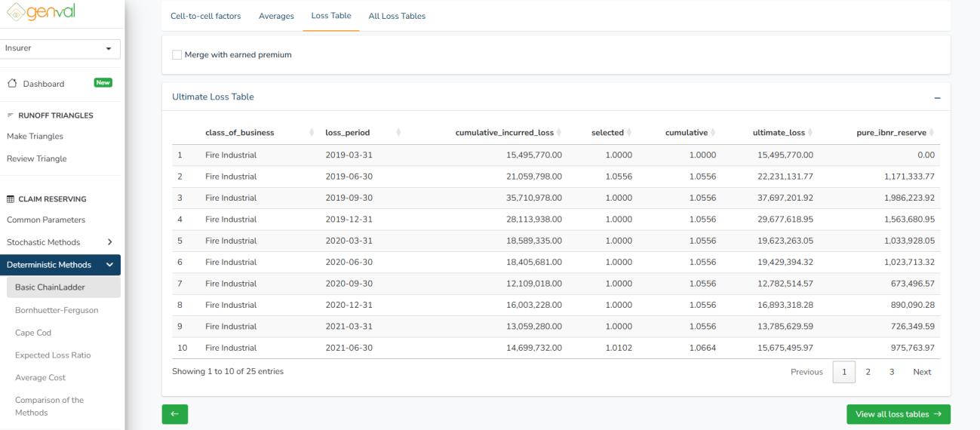The height and width of the screenshot is (430, 980).
Task: Open the Insurer dropdown
Action: click(x=60, y=48)
